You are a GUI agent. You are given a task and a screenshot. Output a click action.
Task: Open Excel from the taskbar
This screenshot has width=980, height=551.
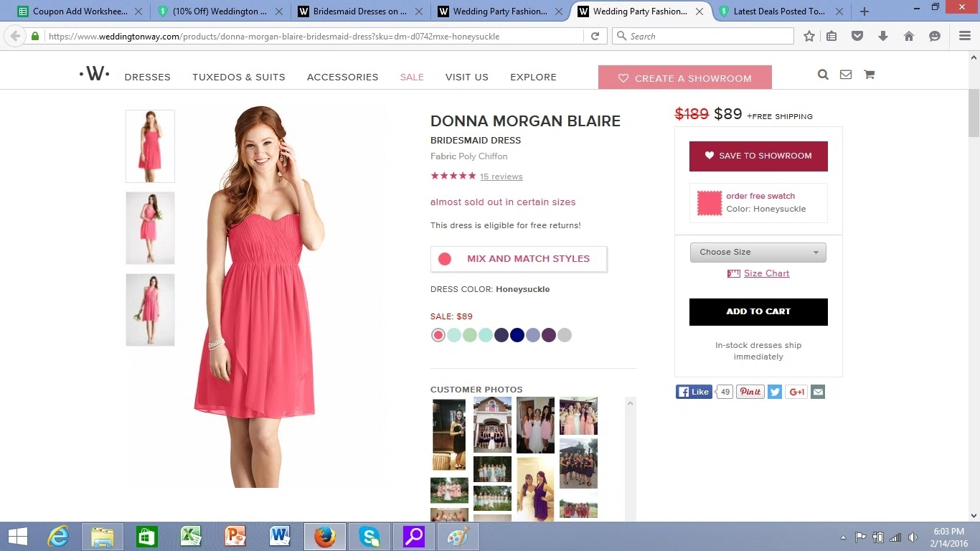click(190, 536)
